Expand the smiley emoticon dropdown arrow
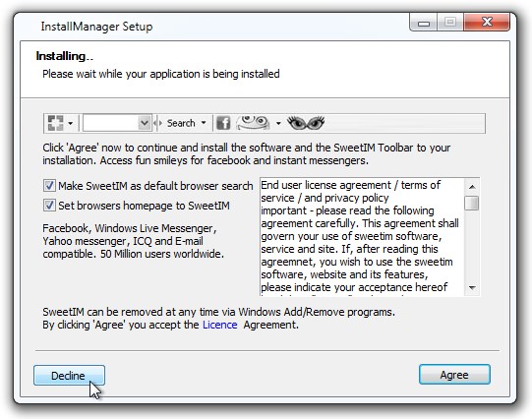 278,123
